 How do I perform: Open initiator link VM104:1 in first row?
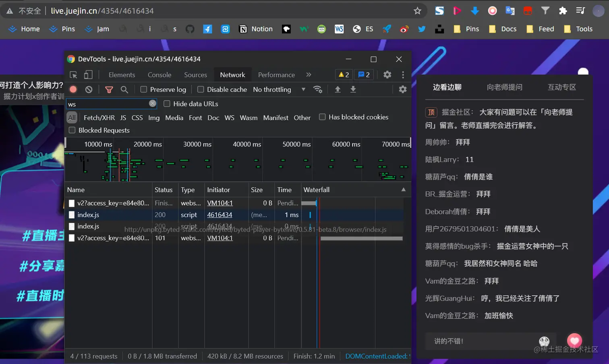point(220,203)
